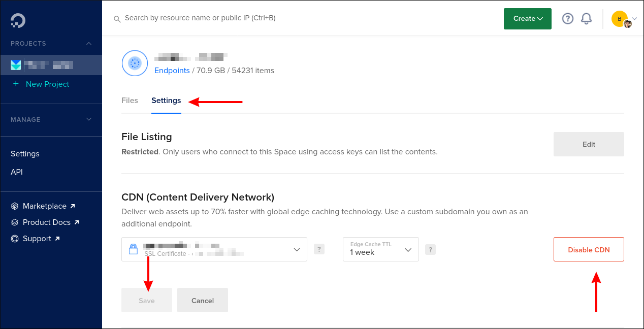Open Product Docs via its book icon

coord(14,222)
